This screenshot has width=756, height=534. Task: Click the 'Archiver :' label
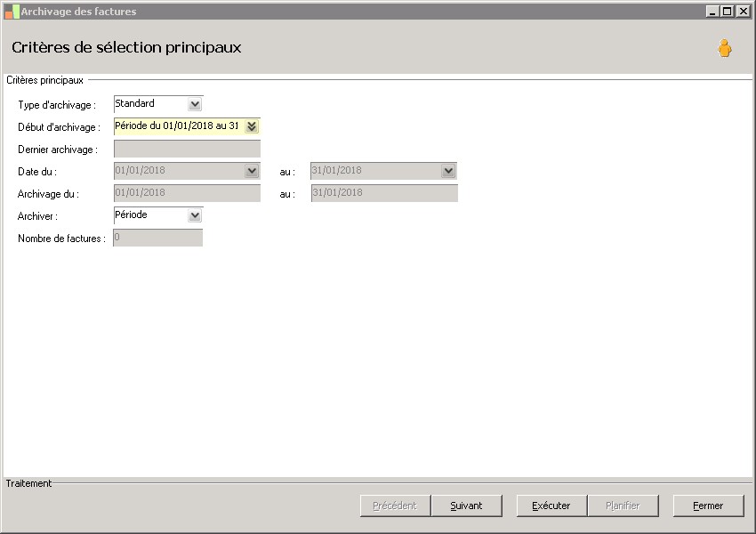click(37, 215)
